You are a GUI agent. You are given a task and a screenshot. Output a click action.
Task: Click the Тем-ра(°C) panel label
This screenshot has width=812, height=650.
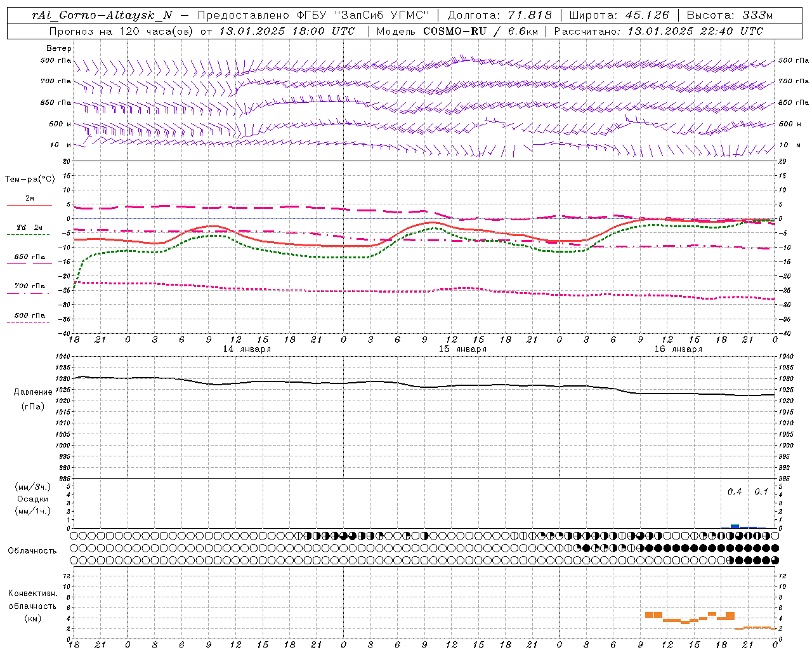coord(30,179)
